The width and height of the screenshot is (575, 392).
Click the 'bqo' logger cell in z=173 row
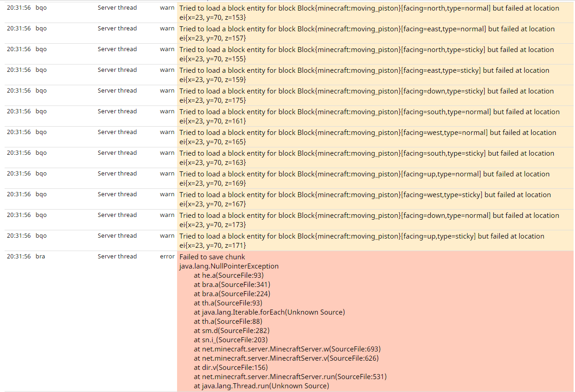(41, 215)
